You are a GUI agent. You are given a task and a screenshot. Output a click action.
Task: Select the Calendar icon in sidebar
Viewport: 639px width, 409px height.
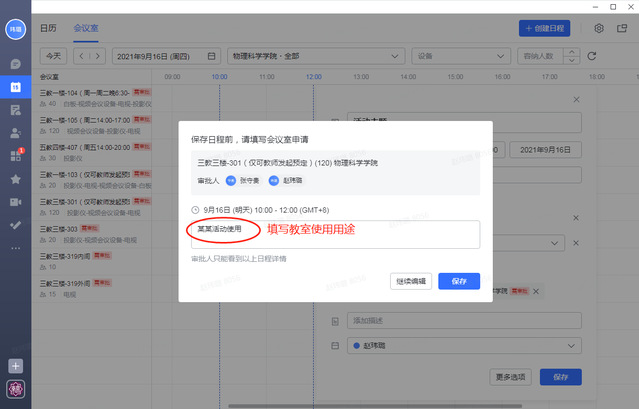click(15, 87)
